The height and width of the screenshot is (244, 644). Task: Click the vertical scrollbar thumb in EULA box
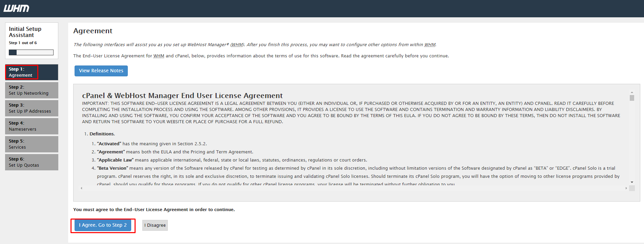[x=632, y=98]
